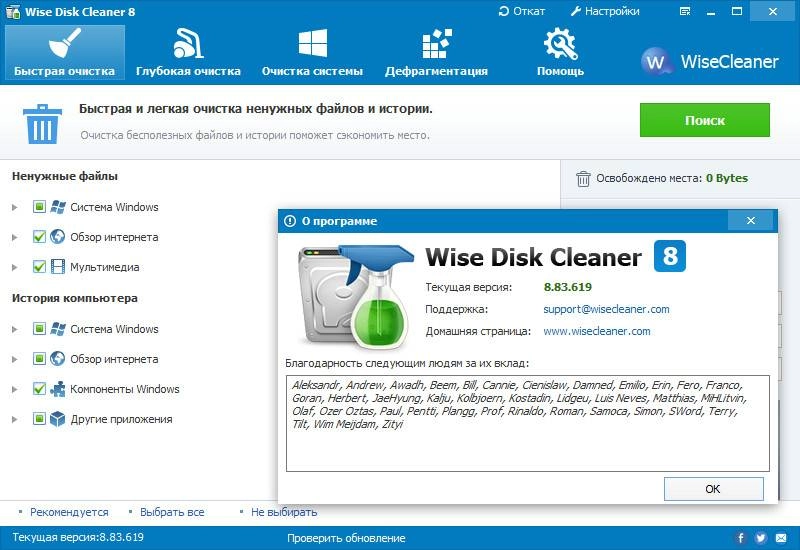Expand Обзор интернета under Ненужные файлы
The height and width of the screenshot is (550, 800).
15,237
